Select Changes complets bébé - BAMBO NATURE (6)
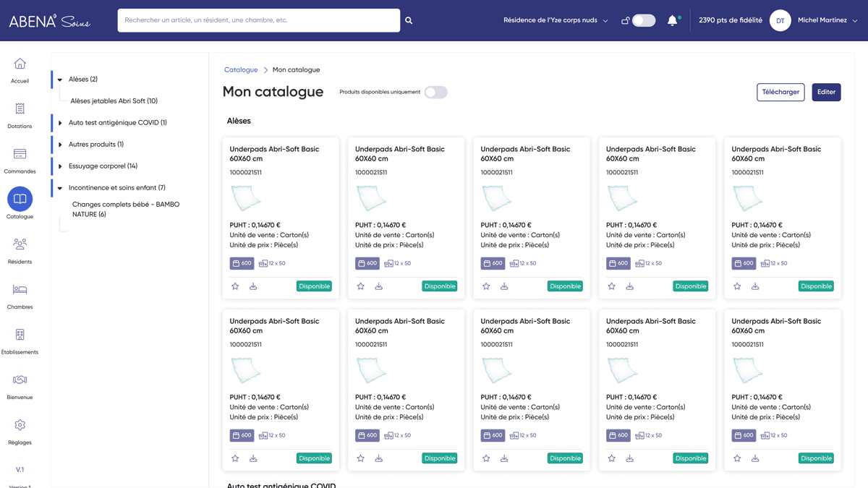This screenshot has width=868, height=488. coord(126,209)
